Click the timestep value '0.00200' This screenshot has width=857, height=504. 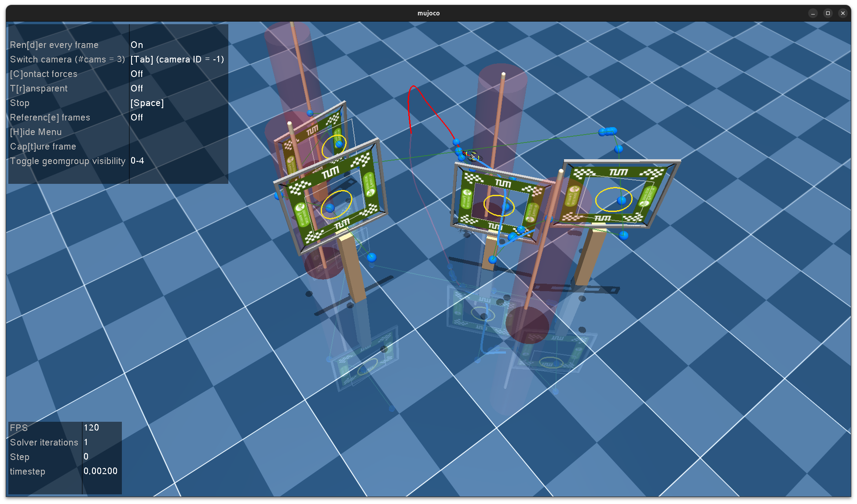(x=101, y=471)
